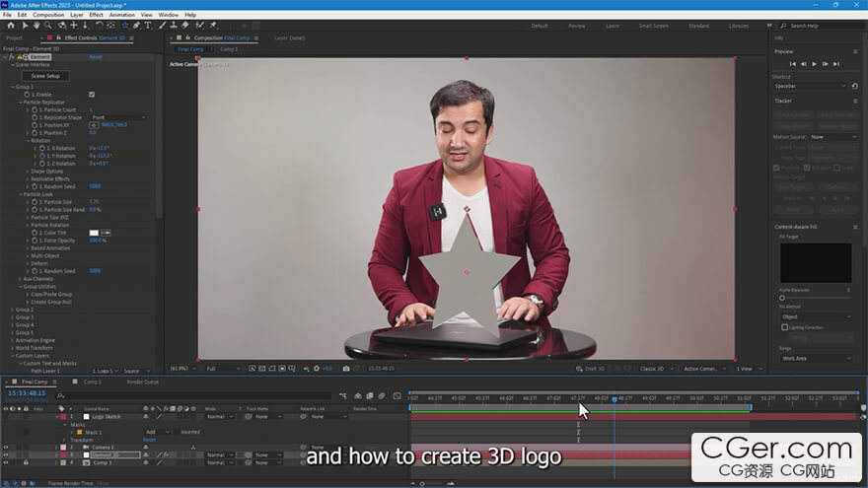The image size is (868, 488).
Task: Click the Take Snapshot camera icon
Action: [346, 369]
